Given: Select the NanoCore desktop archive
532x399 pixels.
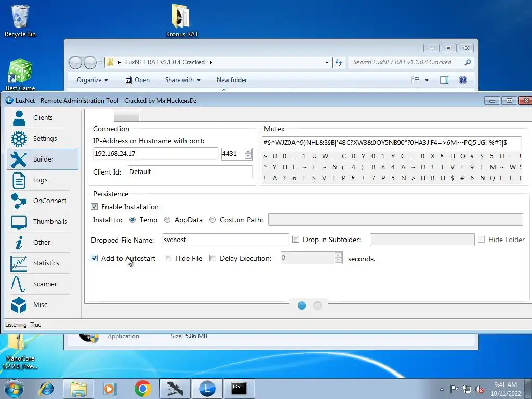Looking at the screenshot, I should (x=20, y=352).
